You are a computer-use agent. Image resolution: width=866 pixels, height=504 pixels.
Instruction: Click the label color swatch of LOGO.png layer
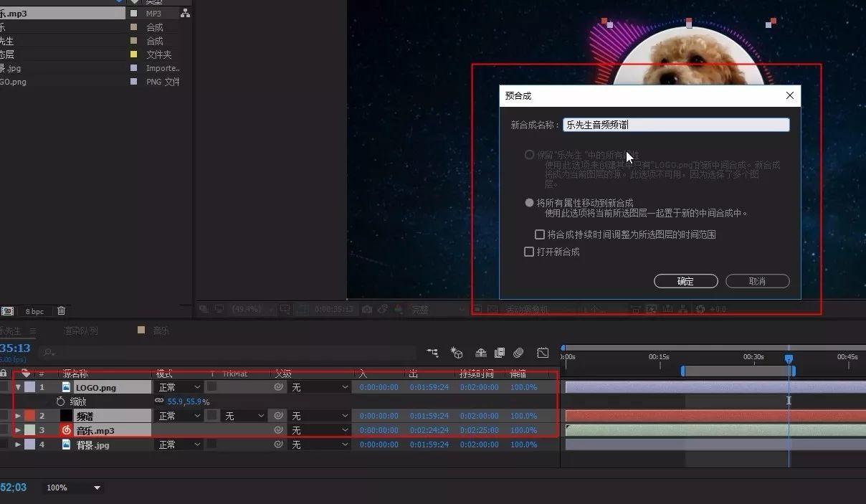click(x=29, y=387)
